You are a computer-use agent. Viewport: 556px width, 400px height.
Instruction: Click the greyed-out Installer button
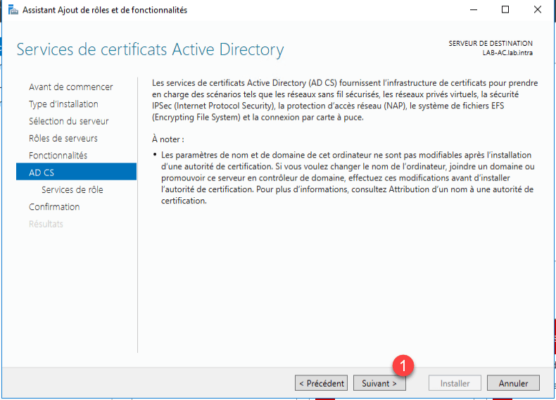(x=455, y=383)
